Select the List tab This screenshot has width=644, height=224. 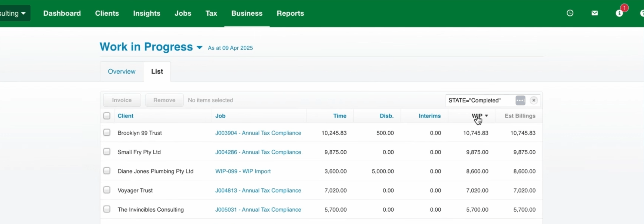157,71
